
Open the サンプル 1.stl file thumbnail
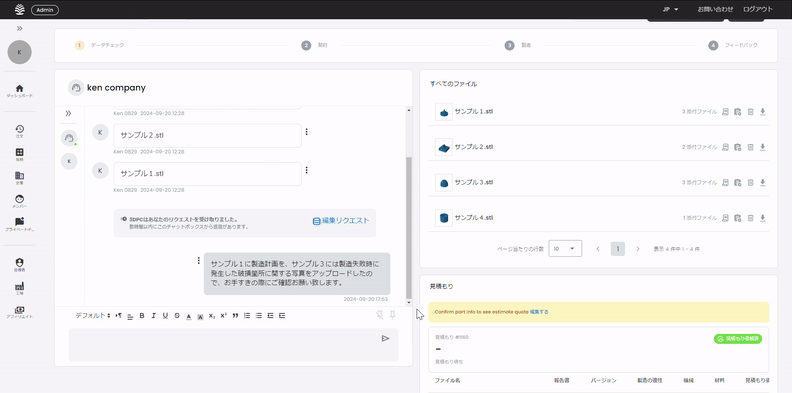tap(443, 112)
